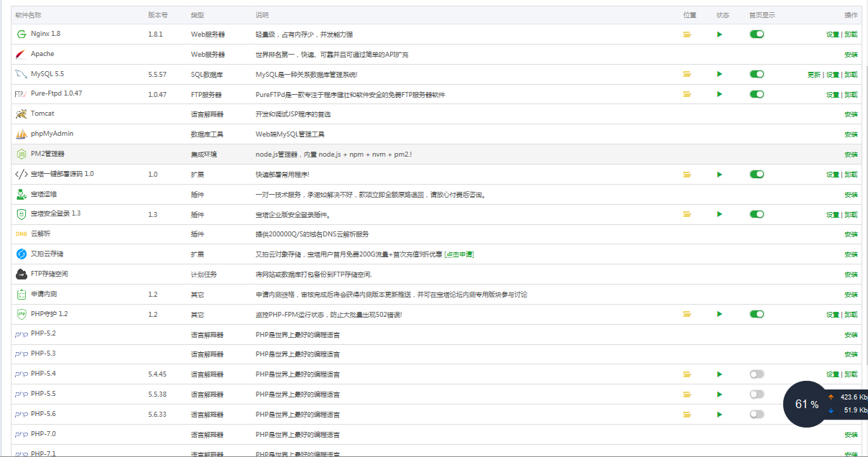Image resolution: width=868 pixels, height=457 pixels.
Task: Click the Tomcat cat icon
Action: pos(21,114)
